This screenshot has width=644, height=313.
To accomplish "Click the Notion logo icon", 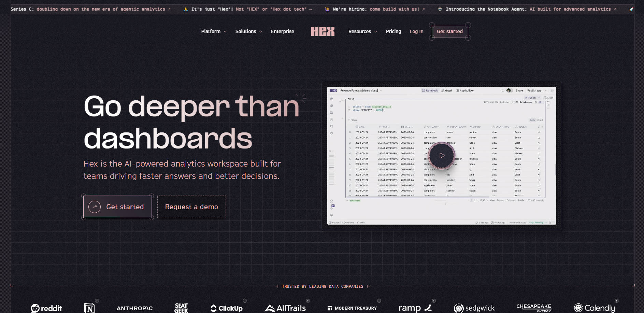I will click(89, 308).
